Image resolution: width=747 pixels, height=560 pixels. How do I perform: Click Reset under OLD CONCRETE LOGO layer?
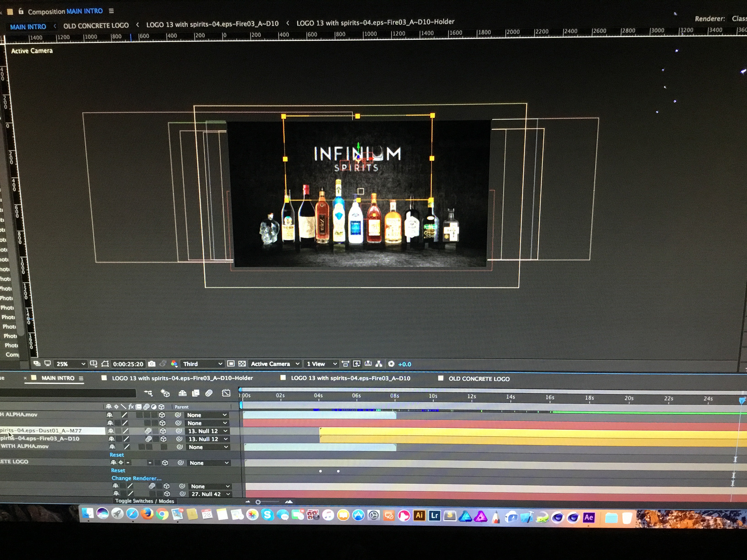coord(118,470)
